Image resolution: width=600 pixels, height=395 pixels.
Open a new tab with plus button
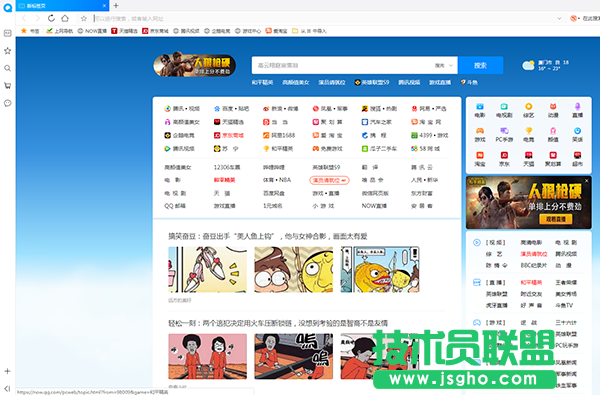[116, 6]
